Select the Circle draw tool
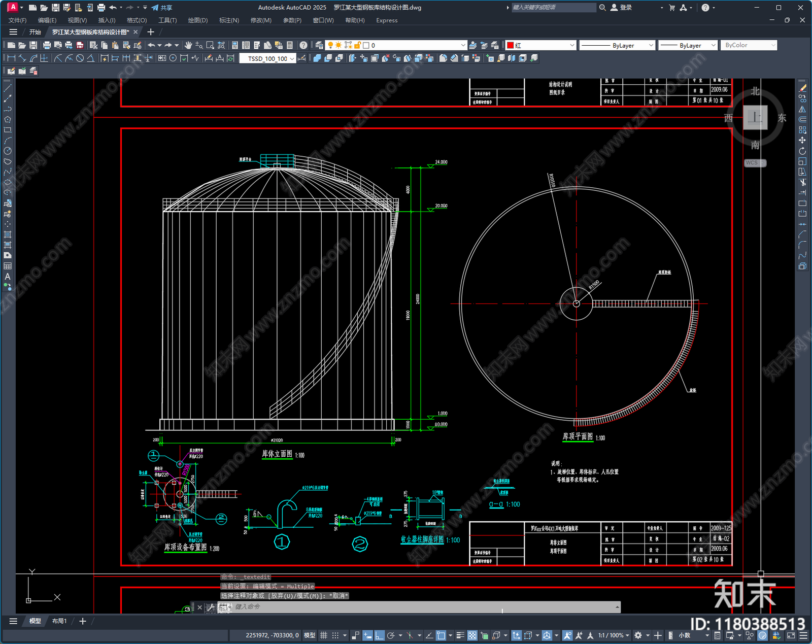The height and width of the screenshot is (644, 812). [8, 151]
